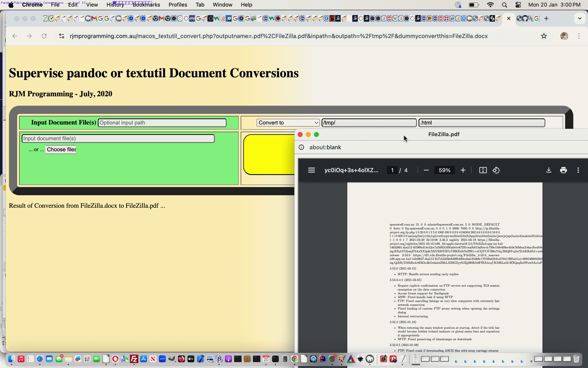Image resolution: width=588 pixels, height=368 pixels.
Task: Click the .html output name field
Action: pyautogui.click(x=482, y=123)
